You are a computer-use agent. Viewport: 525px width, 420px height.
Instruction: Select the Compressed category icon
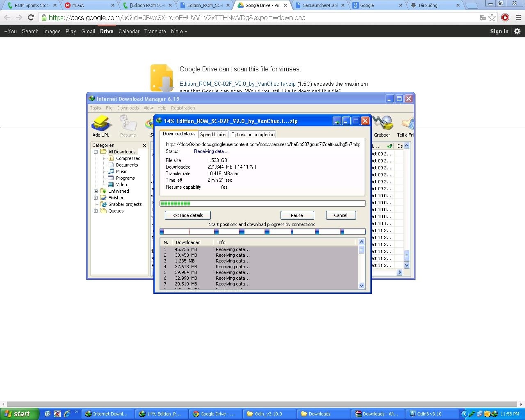(111, 158)
